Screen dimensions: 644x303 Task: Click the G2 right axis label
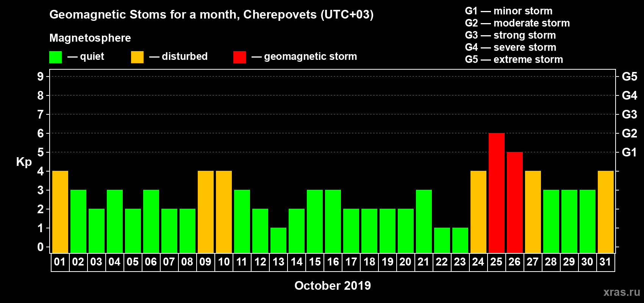click(630, 133)
